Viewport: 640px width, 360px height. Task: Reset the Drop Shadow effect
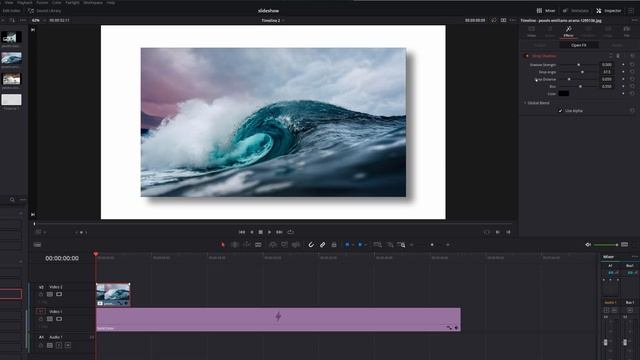pos(632,56)
